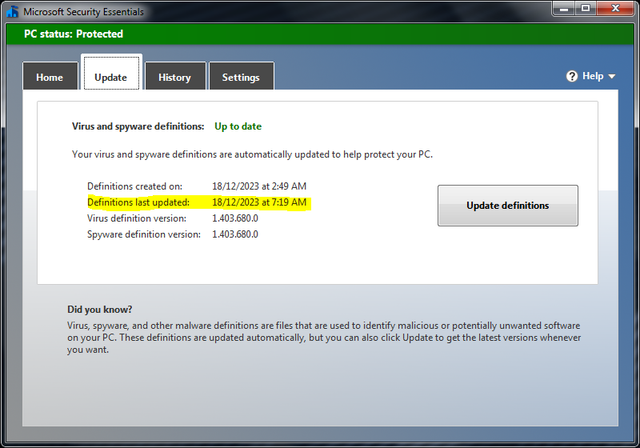Click 'Virus and spyware definitions:' heading

138,126
